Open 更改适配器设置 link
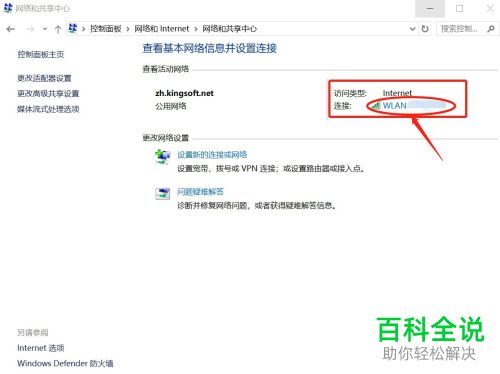The width and height of the screenshot is (500, 374). click(44, 78)
